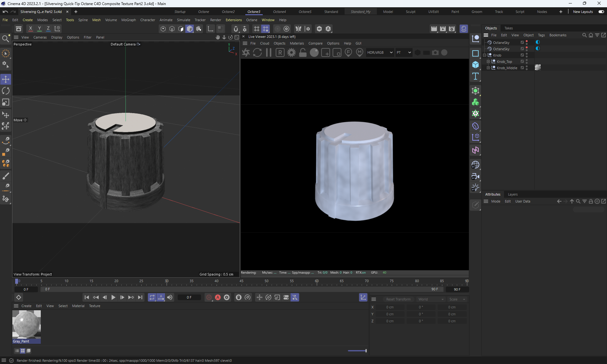Click the Cube primitive icon
The image size is (607, 364).
[x=475, y=65]
